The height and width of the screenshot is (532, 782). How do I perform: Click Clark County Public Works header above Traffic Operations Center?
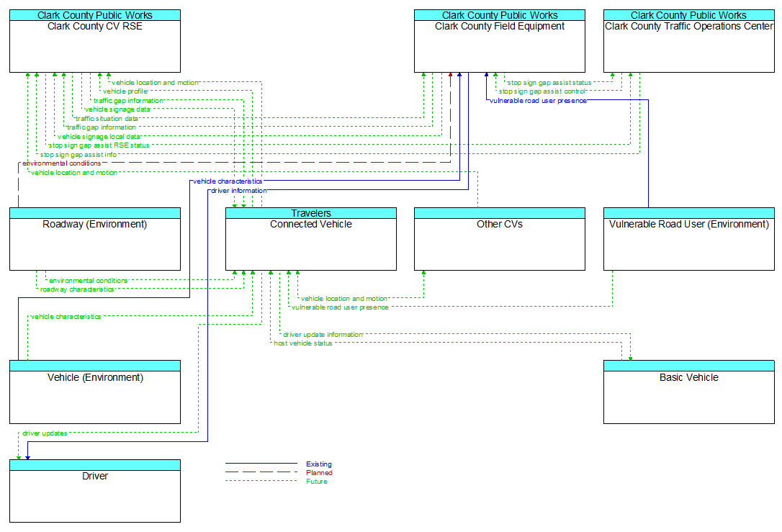[688, 15]
